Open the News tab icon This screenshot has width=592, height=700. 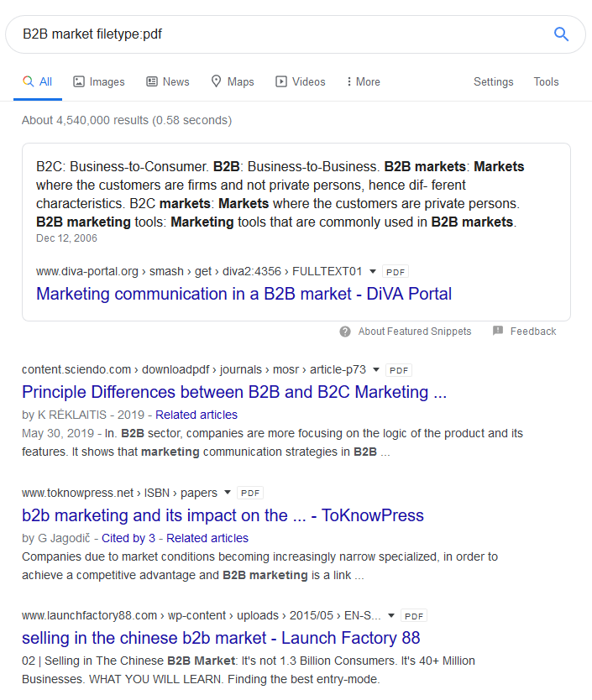click(x=152, y=81)
